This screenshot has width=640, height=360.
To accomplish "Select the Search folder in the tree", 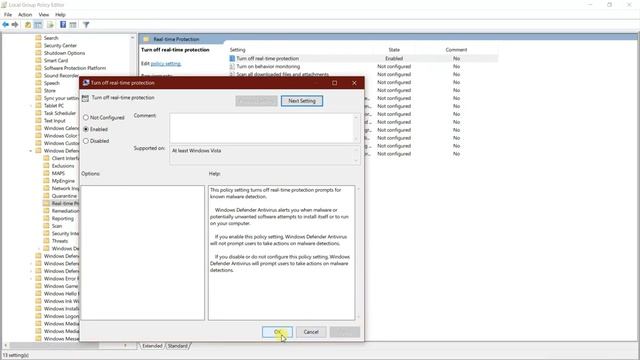I will (x=51, y=38).
